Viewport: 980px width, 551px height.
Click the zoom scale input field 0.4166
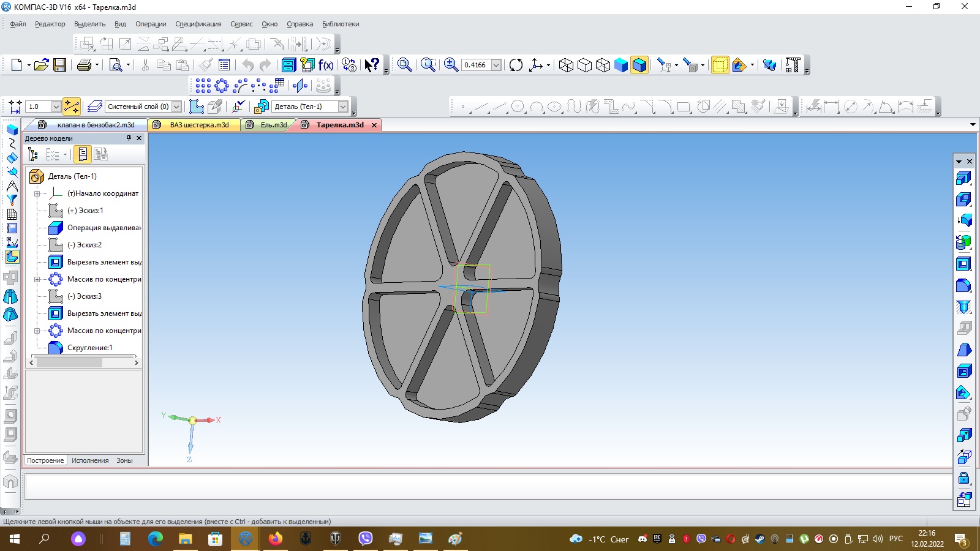pos(477,65)
